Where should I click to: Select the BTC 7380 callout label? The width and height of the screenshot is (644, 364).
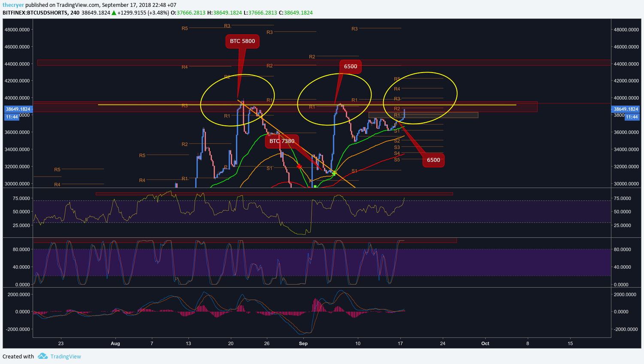282,141
